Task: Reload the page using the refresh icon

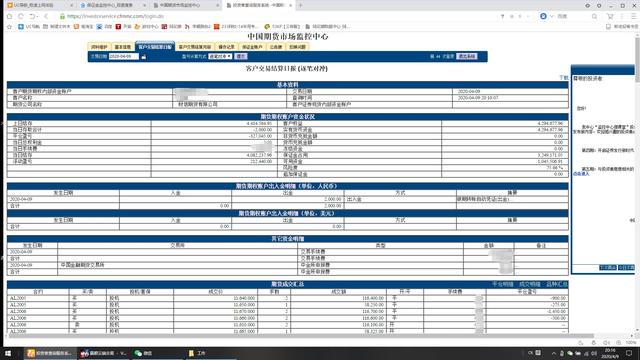Action: (x=20, y=16)
